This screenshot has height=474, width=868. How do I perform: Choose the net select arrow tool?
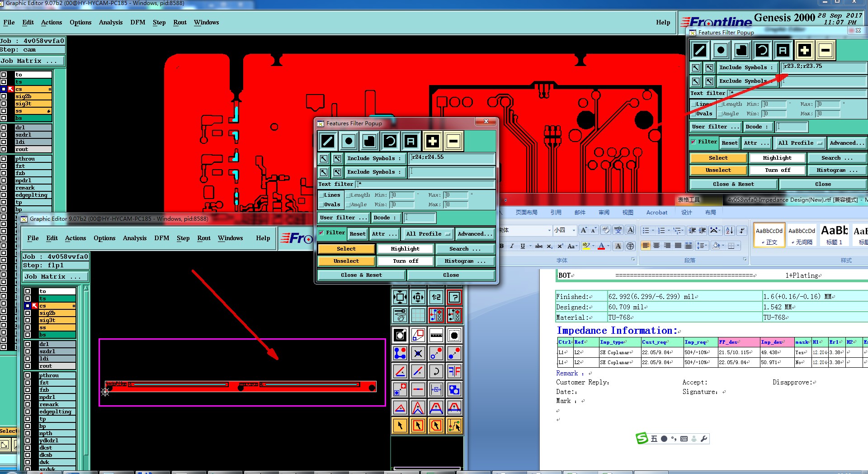click(454, 425)
